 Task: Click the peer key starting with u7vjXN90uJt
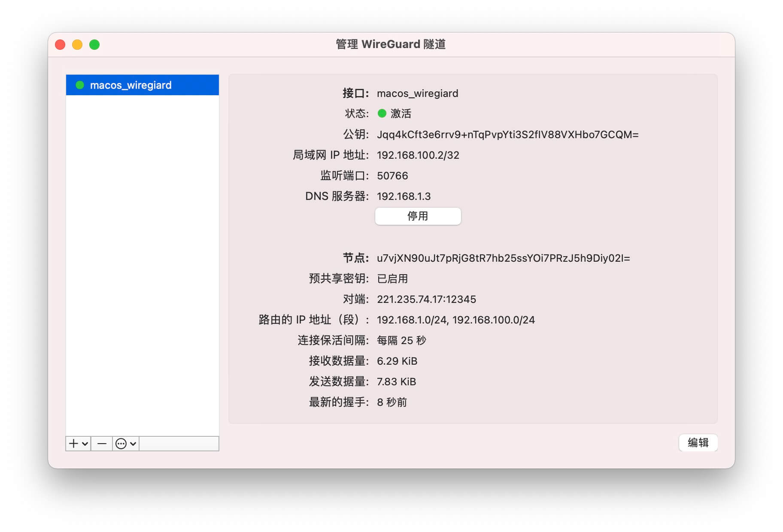click(x=504, y=258)
